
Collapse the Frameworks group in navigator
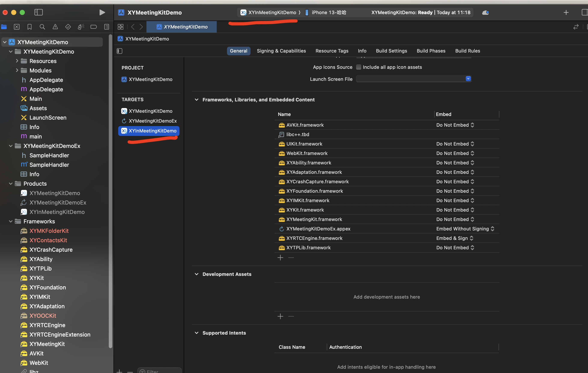point(10,221)
